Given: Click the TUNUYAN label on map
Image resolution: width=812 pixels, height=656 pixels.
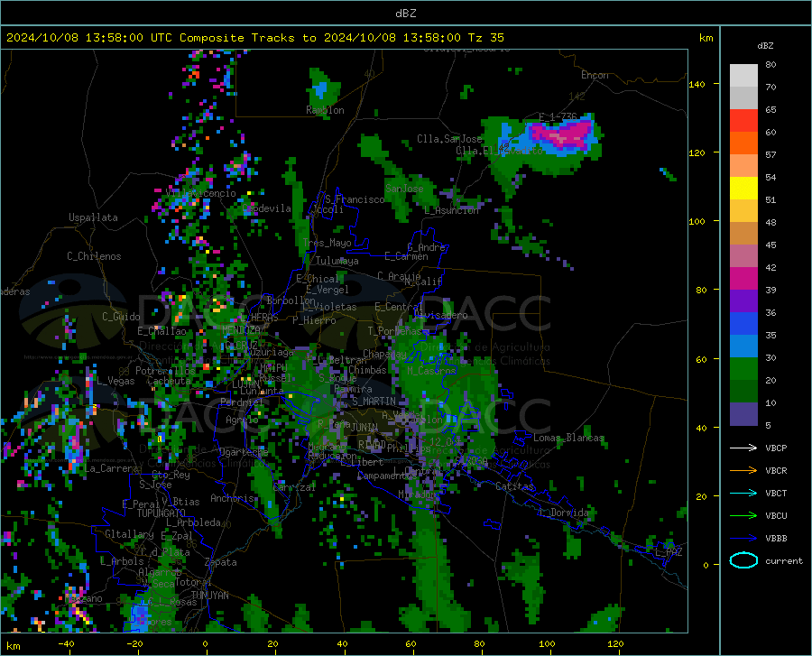Looking at the screenshot, I should click(x=209, y=596).
